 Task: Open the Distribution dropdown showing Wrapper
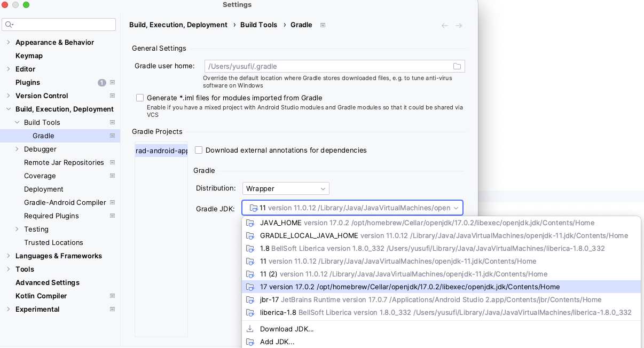(x=286, y=188)
